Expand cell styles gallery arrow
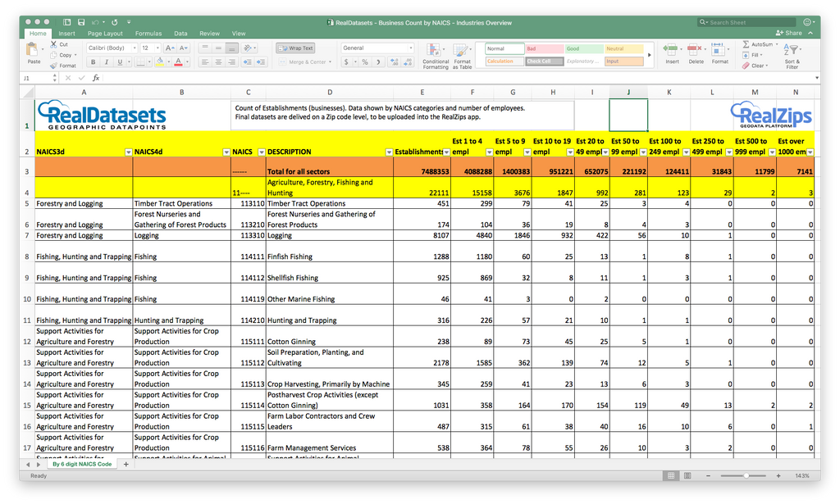Viewport: 840px width, 504px height. tap(650, 55)
